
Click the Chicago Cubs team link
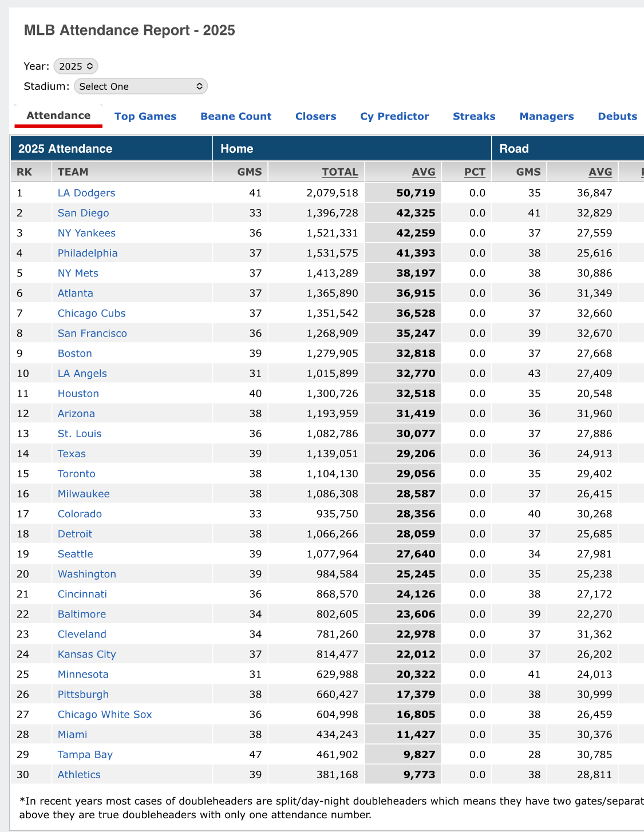[x=92, y=313]
